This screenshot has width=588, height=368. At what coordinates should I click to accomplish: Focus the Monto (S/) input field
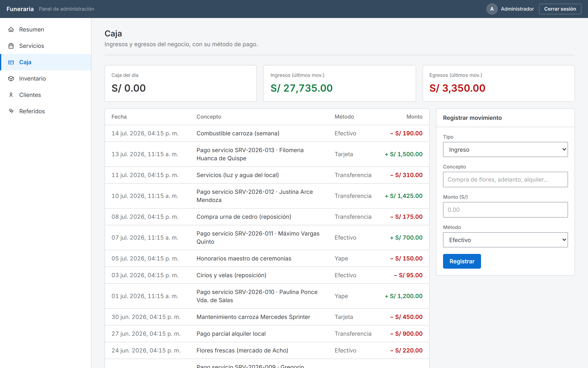(x=505, y=210)
